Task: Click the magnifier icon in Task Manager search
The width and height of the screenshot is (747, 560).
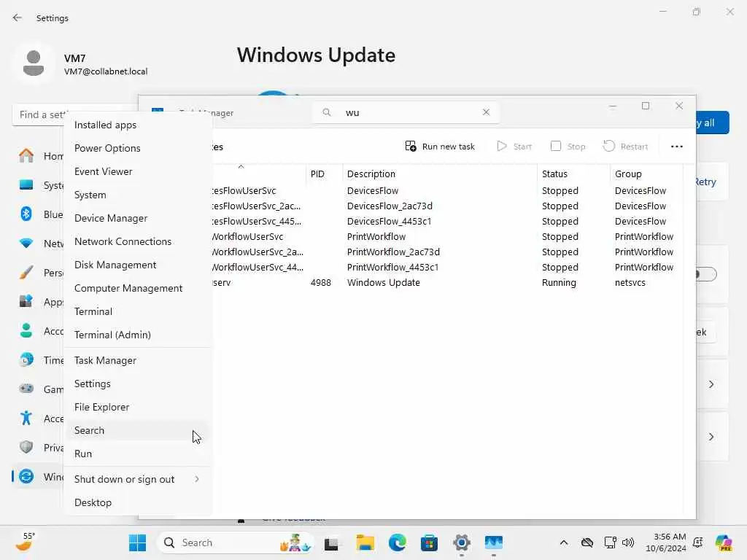Action: pos(327,112)
